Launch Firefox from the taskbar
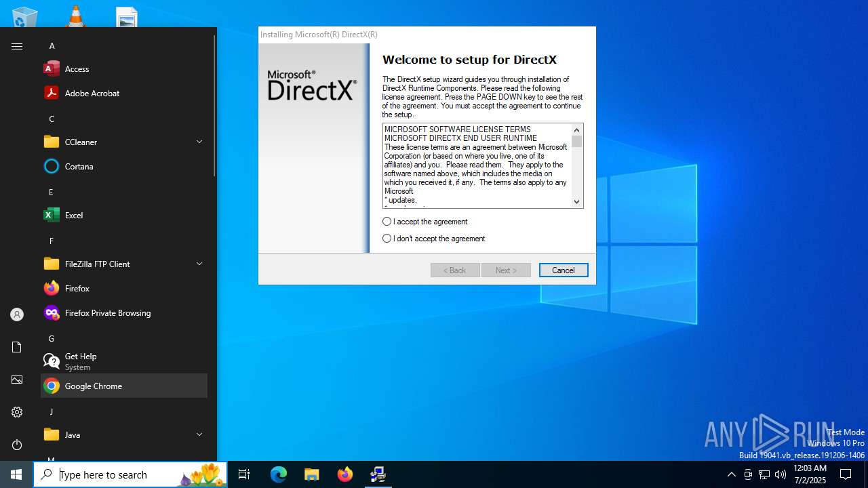This screenshot has height=488, width=868. point(345,474)
